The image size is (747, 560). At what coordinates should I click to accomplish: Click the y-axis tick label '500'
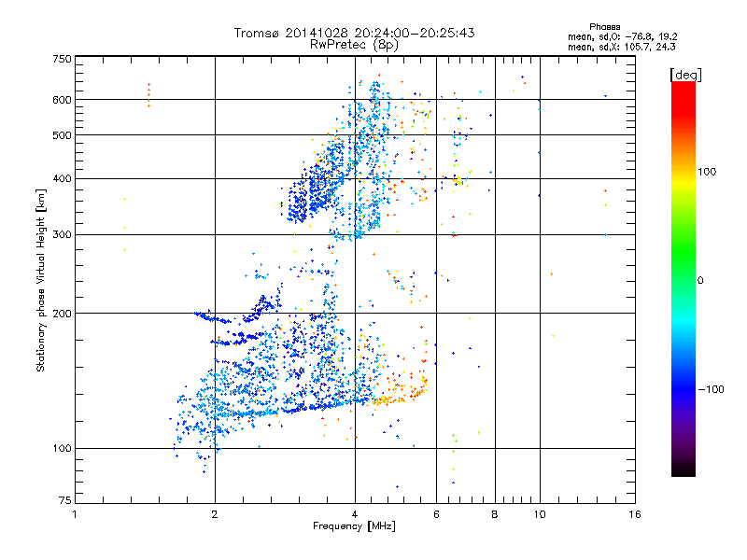62,135
